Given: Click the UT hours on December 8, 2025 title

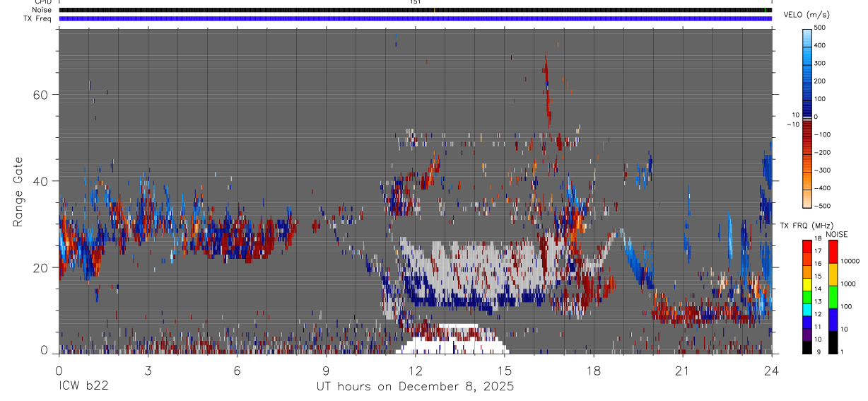Looking at the screenshot, I should 415,386.
